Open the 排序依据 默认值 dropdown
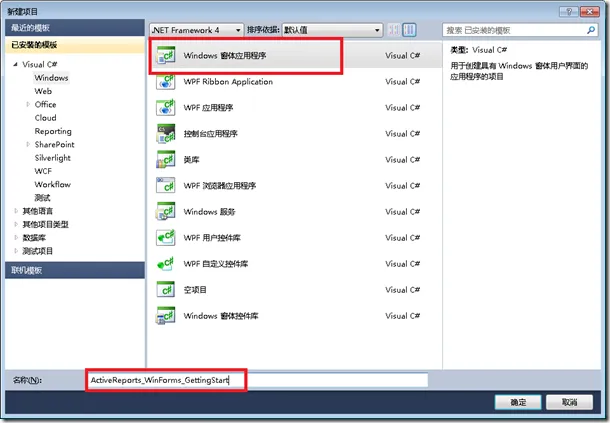Image resolution: width=610 pixels, height=423 pixels. pyautogui.click(x=332, y=30)
